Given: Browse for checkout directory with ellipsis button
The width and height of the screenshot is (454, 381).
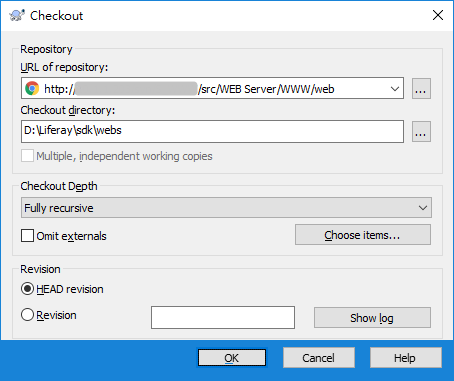Looking at the screenshot, I should 421,132.
